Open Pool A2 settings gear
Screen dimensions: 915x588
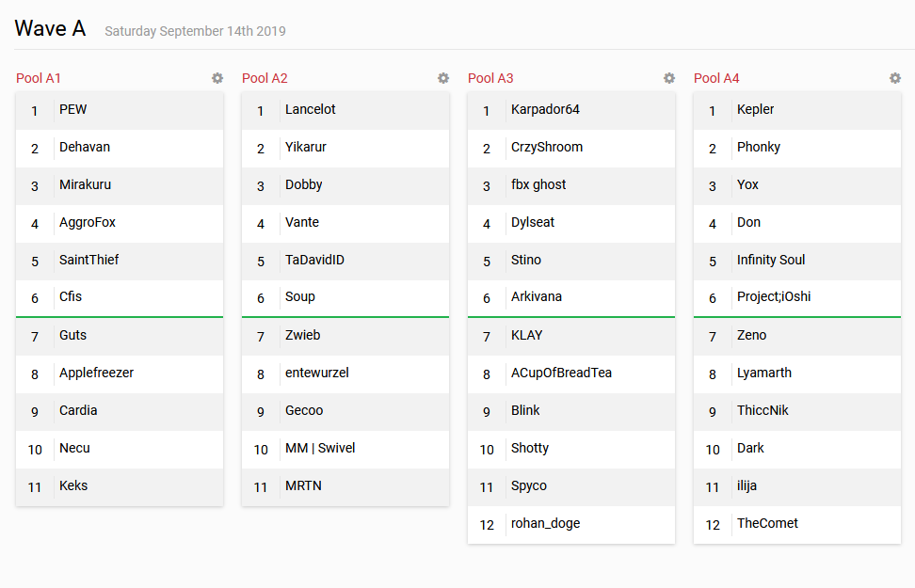point(443,78)
